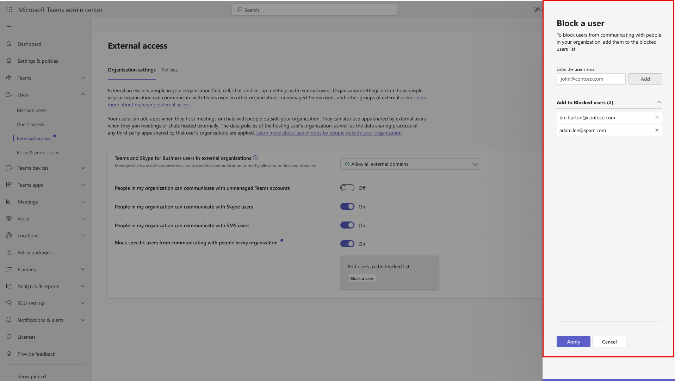675x381 pixels.
Task: Remove the contoso.com email from blocked list
Action: [657, 117]
